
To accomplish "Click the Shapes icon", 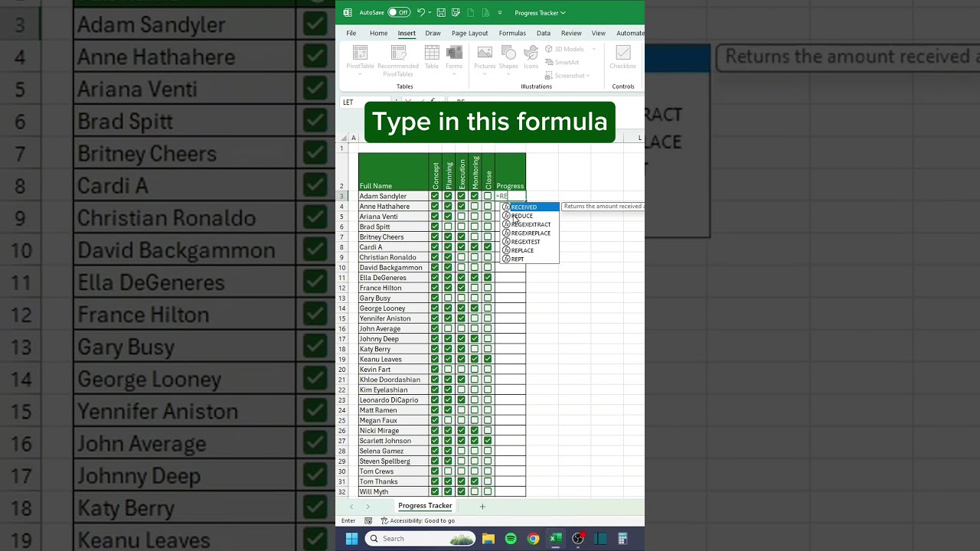I will [x=508, y=53].
